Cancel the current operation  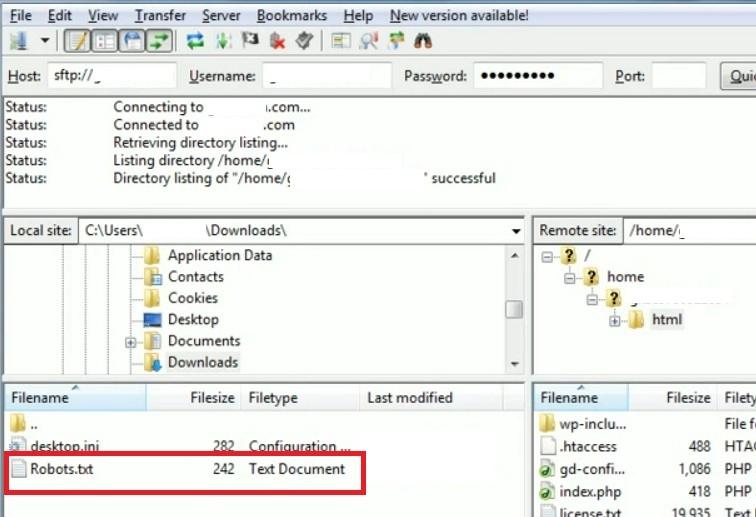250,41
